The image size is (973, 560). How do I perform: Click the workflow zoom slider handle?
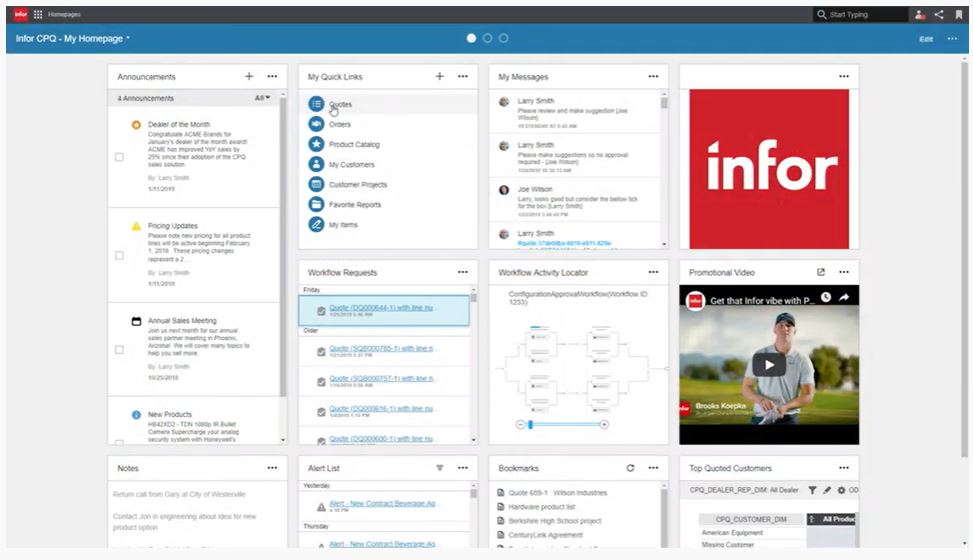tap(531, 425)
